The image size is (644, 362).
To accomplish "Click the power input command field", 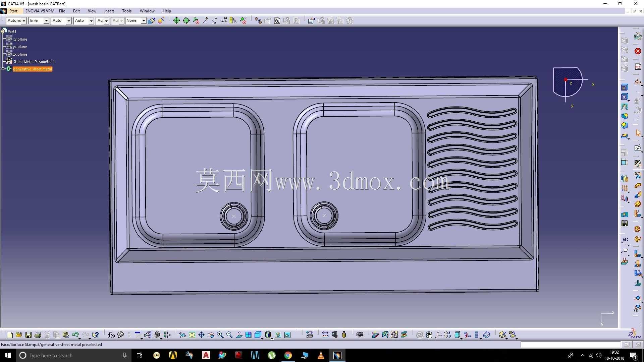I will pos(571,345).
